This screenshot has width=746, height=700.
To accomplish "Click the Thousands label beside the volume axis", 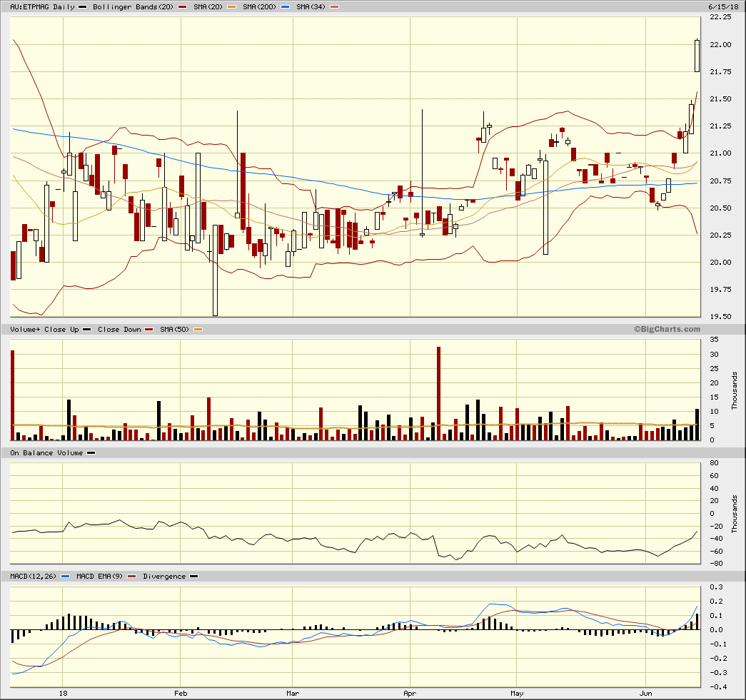I will (x=735, y=390).
